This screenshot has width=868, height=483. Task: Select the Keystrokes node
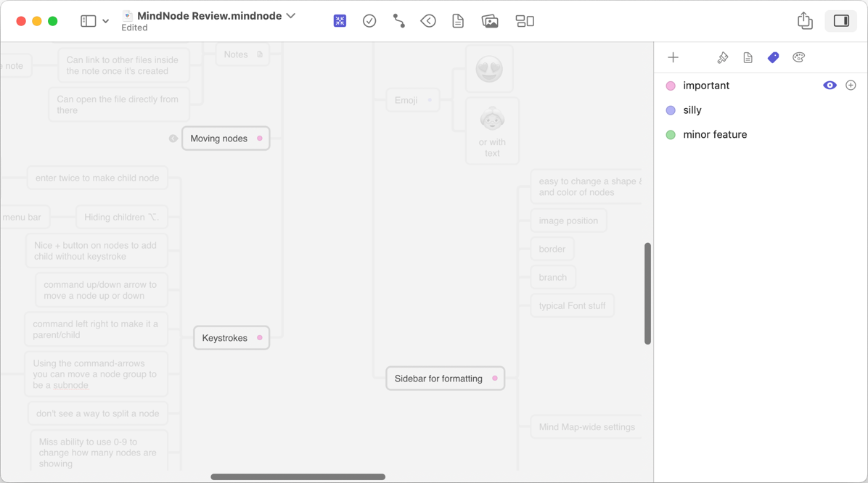[225, 338]
